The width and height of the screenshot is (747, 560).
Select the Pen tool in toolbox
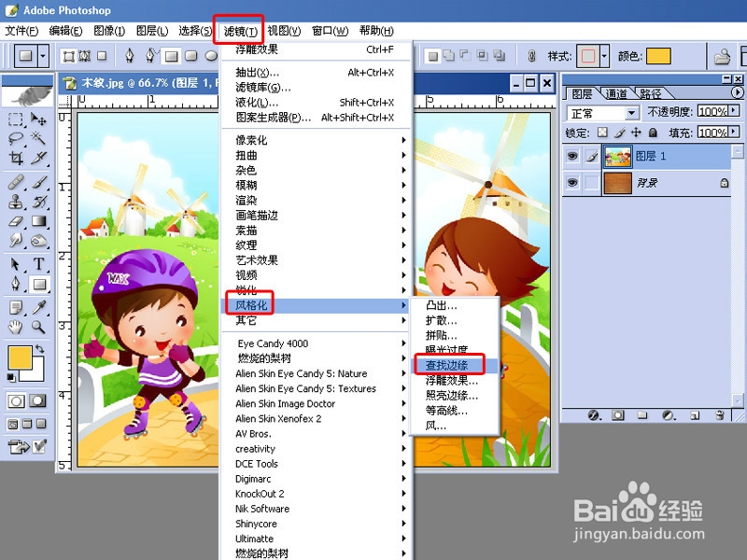[16, 284]
